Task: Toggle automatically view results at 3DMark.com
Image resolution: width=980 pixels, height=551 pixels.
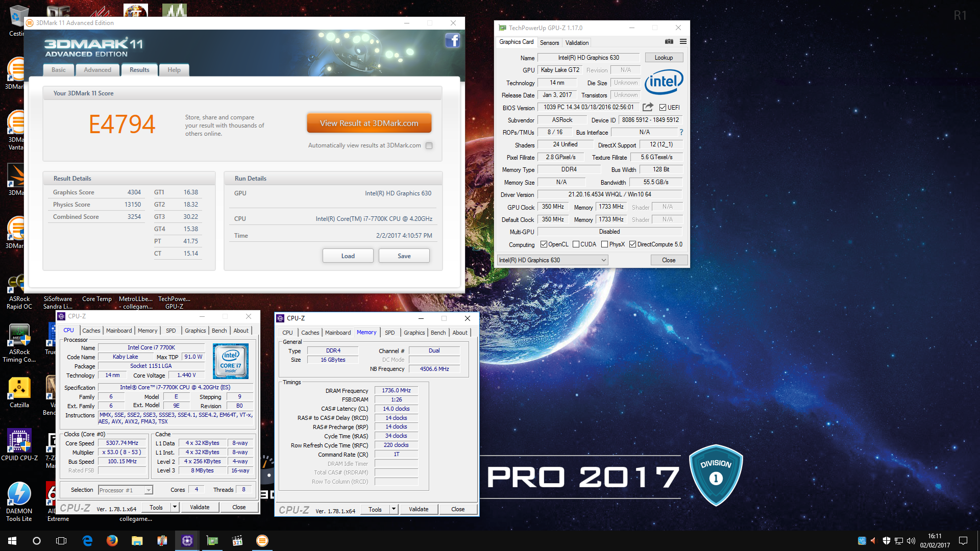Action: coord(429,145)
